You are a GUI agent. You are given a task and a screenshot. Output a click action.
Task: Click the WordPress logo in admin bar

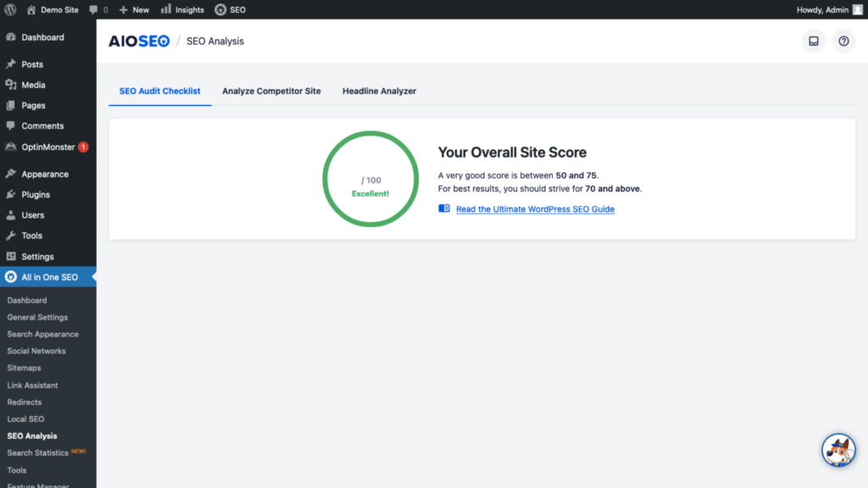pos(10,9)
